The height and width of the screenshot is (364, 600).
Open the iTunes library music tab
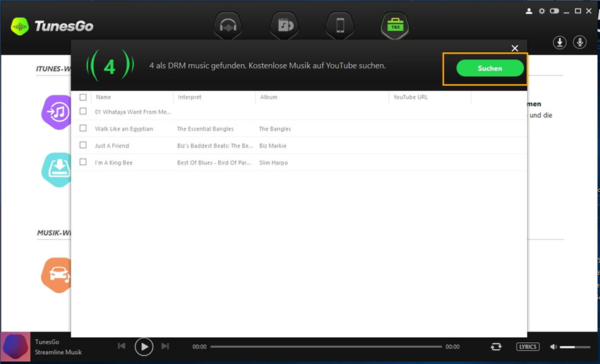click(x=284, y=26)
